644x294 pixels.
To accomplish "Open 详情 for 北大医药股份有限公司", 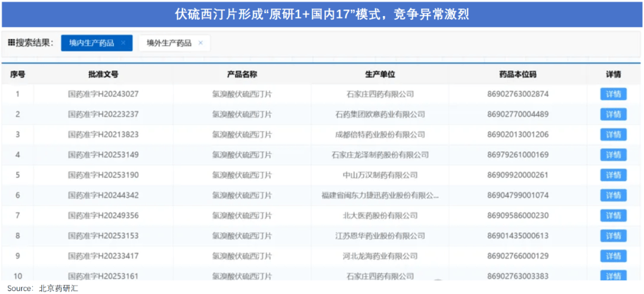I will (x=613, y=215).
